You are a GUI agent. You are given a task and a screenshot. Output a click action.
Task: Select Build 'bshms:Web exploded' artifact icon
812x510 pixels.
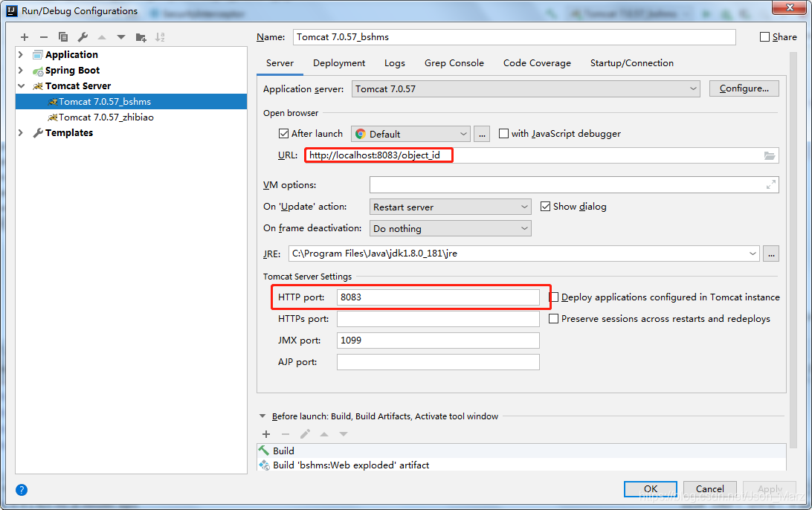tap(264, 465)
